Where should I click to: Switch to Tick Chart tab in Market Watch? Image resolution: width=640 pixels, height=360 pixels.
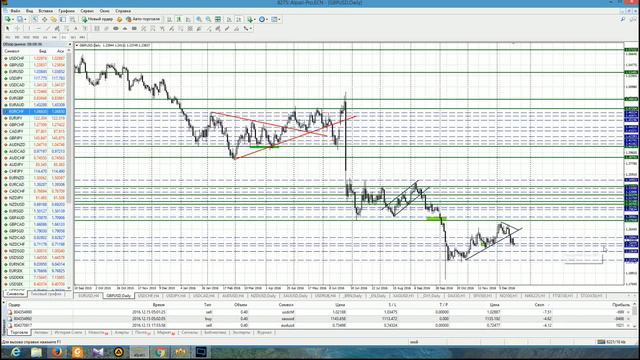click(x=46, y=294)
